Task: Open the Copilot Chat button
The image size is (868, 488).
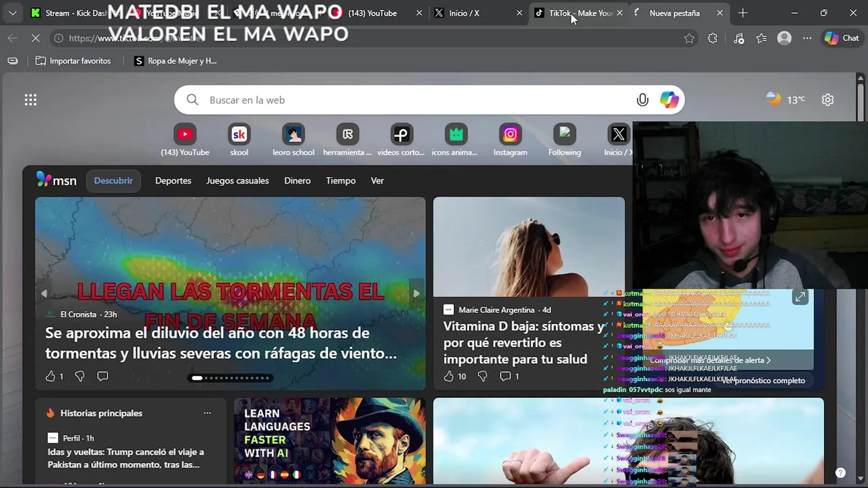Action: (x=842, y=39)
